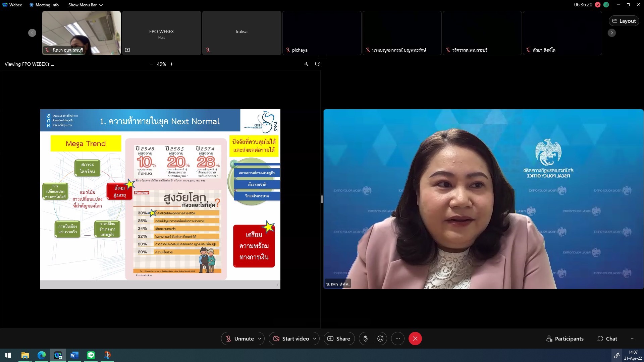644x362 pixels.
Task: Grab the filmstrip resize handle
Action: [x=322, y=57]
